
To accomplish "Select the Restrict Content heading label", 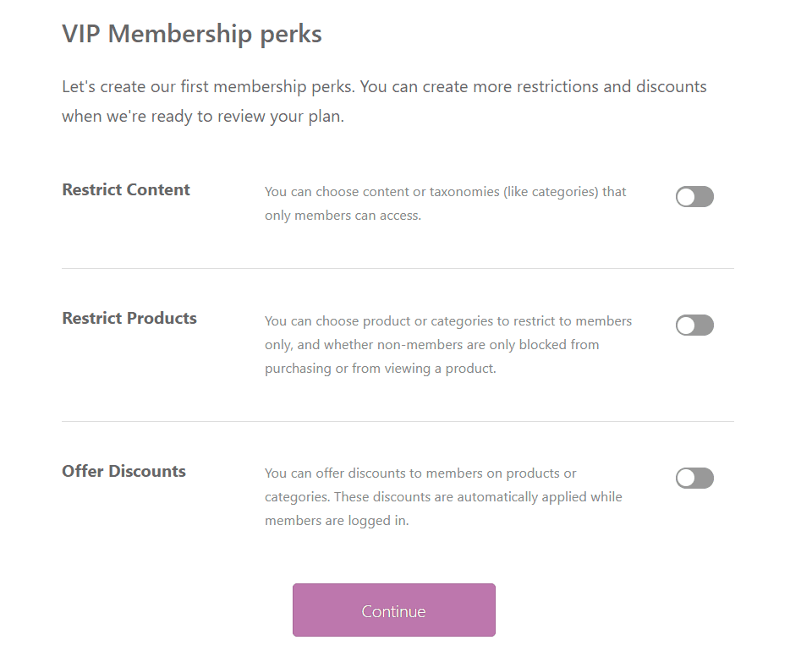I will (125, 189).
